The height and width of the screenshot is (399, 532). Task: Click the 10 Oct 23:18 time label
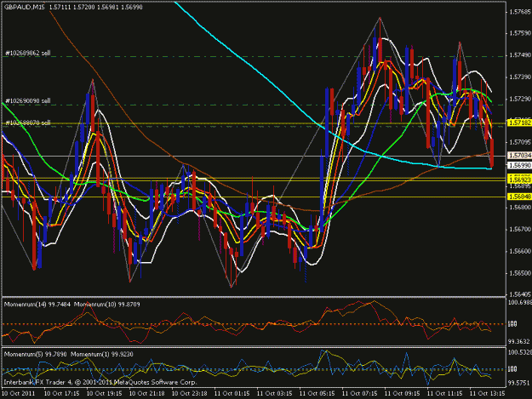pyautogui.click(x=189, y=394)
